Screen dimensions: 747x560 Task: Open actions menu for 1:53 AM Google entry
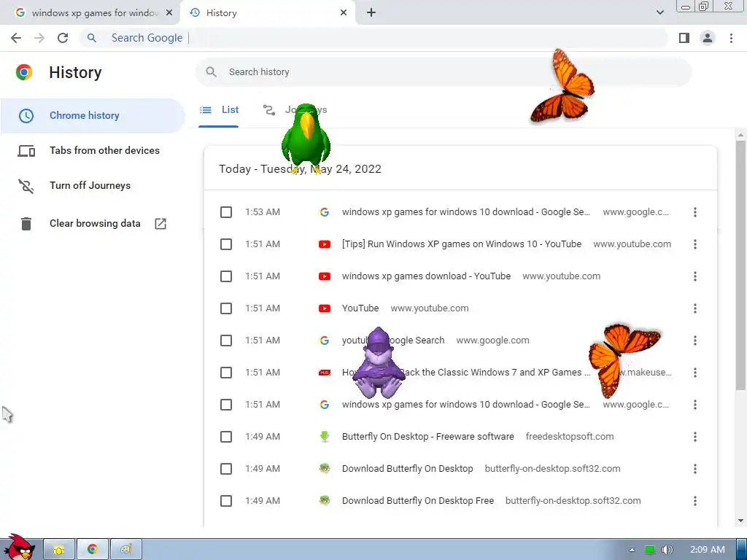click(695, 212)
